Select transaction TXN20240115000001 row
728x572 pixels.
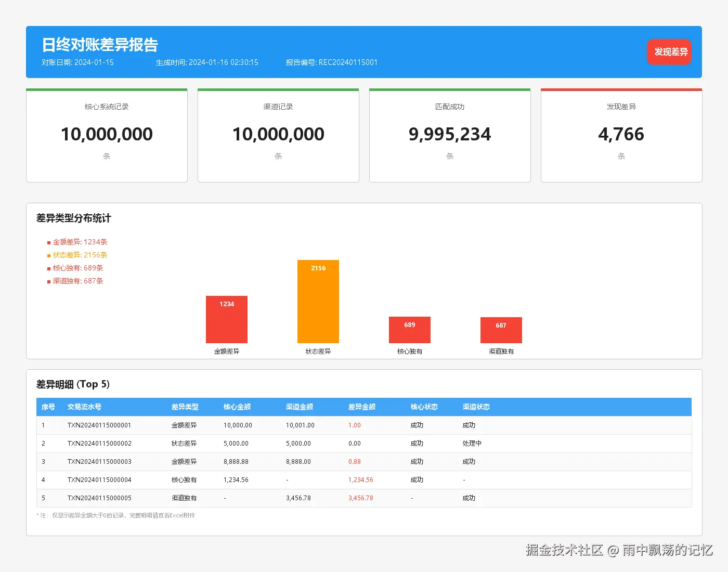coord(99,425)
